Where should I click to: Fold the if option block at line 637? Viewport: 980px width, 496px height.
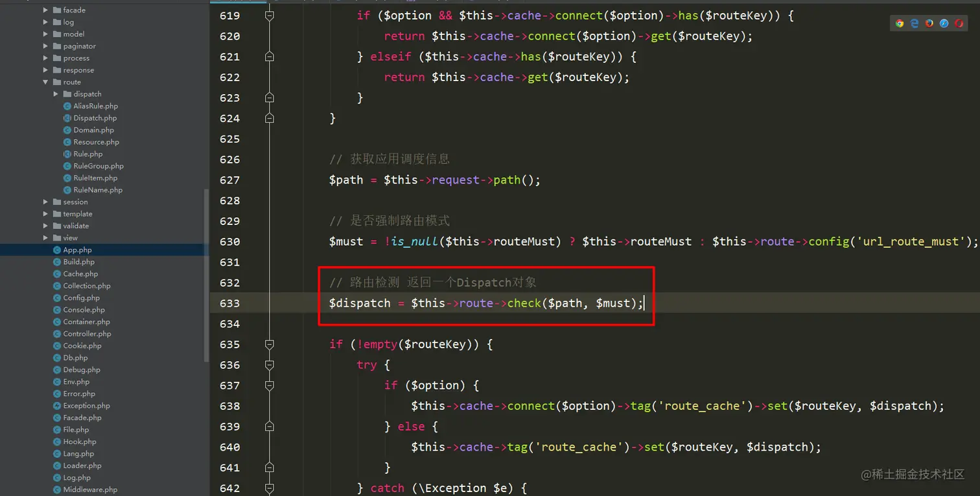270,385
